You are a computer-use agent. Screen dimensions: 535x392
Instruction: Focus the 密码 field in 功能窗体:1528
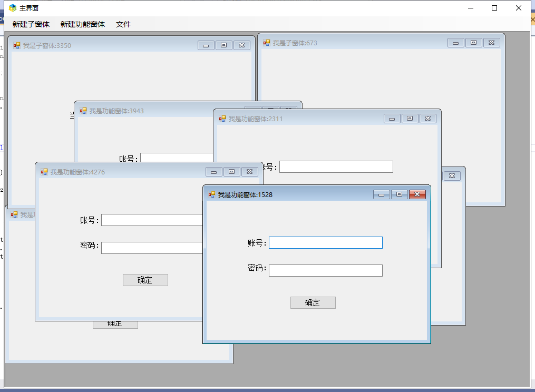pos(325,270)
